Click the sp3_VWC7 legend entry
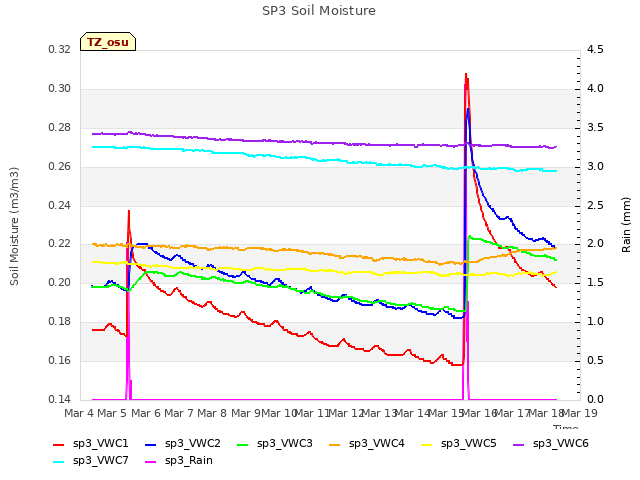The width and height of the screenshot is (640, 480). [x=91, y=461]
